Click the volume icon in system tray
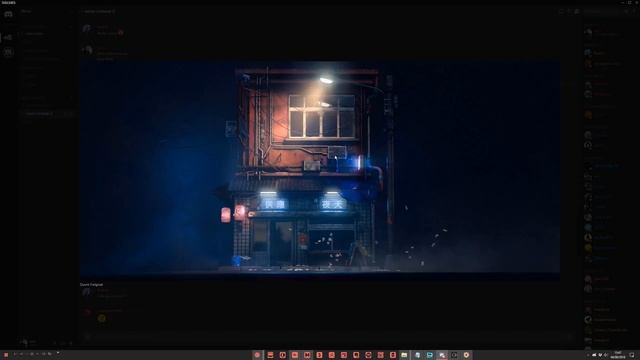This screenshot has height=360, width=640. [x=606, y=355]
